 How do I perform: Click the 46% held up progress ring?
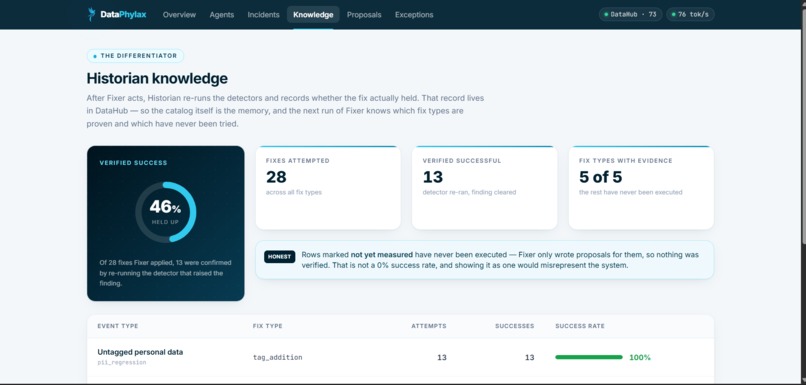(x=166, y=212)
